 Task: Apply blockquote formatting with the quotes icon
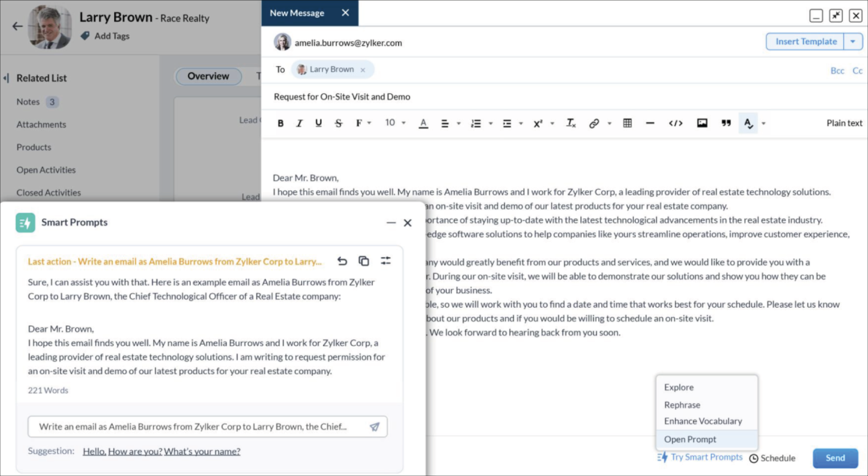point(725,123)
